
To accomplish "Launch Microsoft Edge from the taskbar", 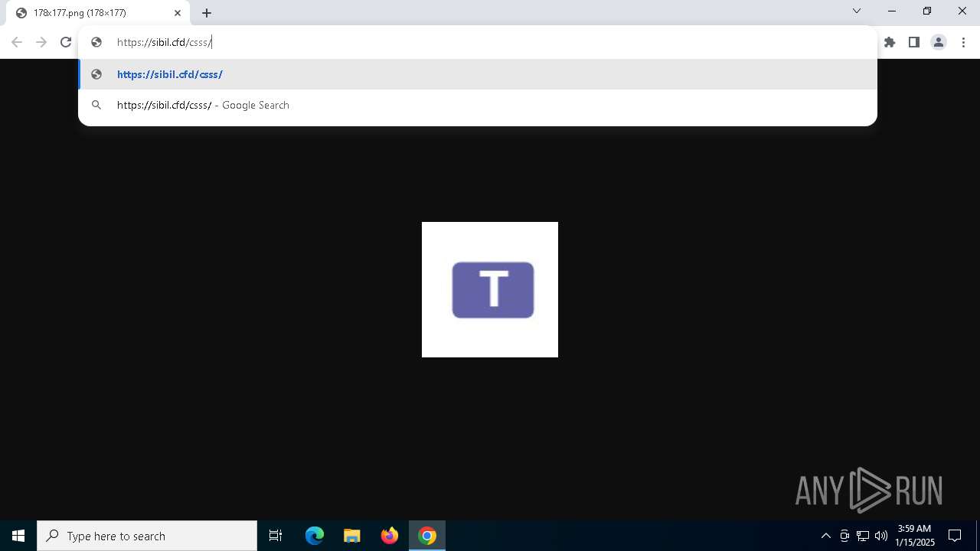I will coord(315,536).
